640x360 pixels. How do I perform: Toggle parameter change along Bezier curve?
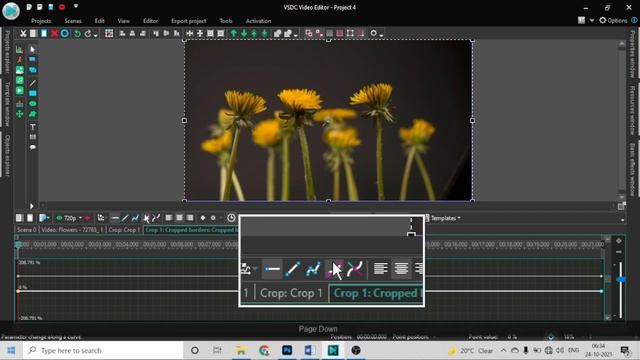[x=146, y=218]
